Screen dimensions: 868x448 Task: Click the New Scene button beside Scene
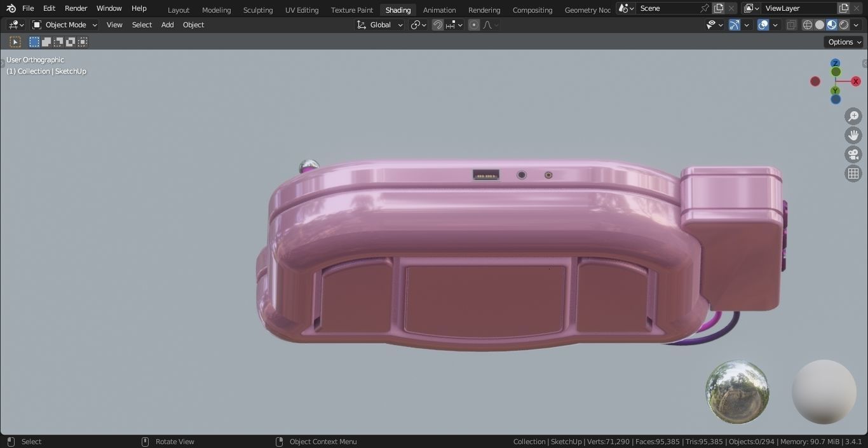click(718, 8)
